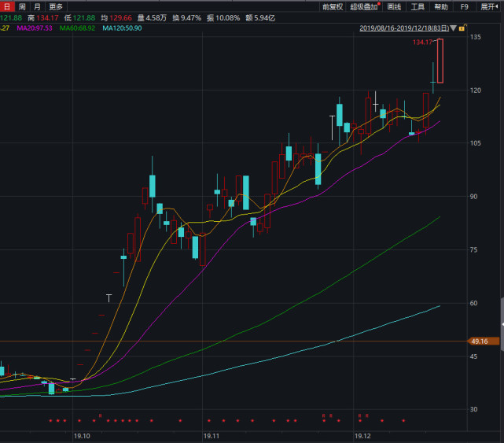Select the monthly (月) period tab
The width and height of the screenshot is (504, 443).
tap(37, 7)
